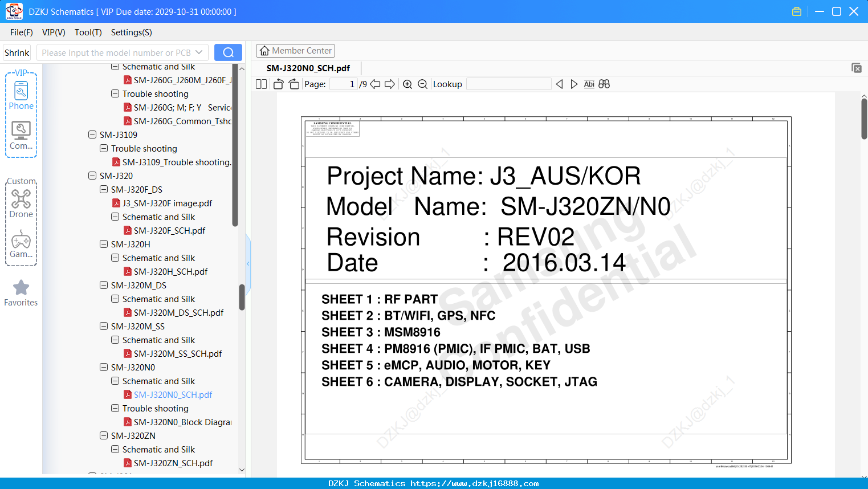Click PDF icon for SM-J320M_DS_SCH.pdf

(x=128, y=313)
